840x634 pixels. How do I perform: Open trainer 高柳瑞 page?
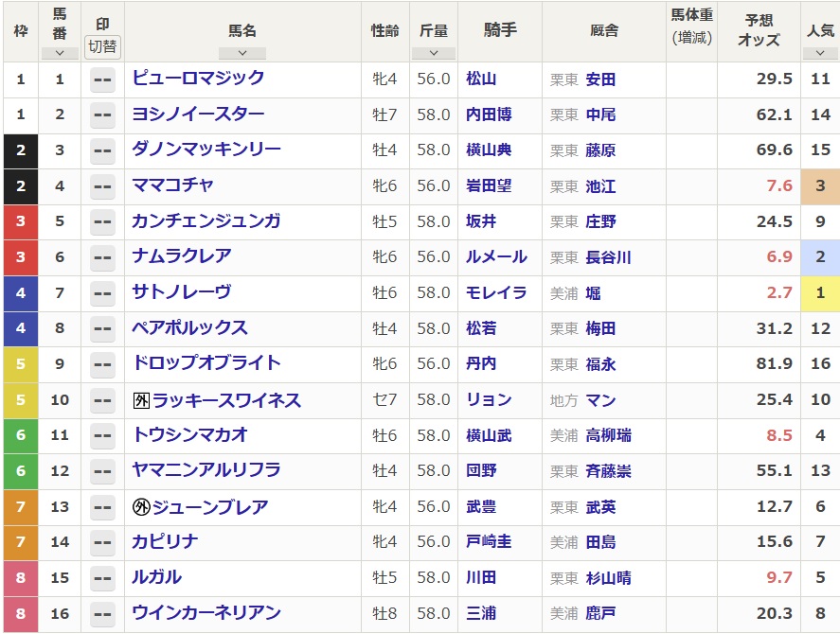[x=608, y=435]
